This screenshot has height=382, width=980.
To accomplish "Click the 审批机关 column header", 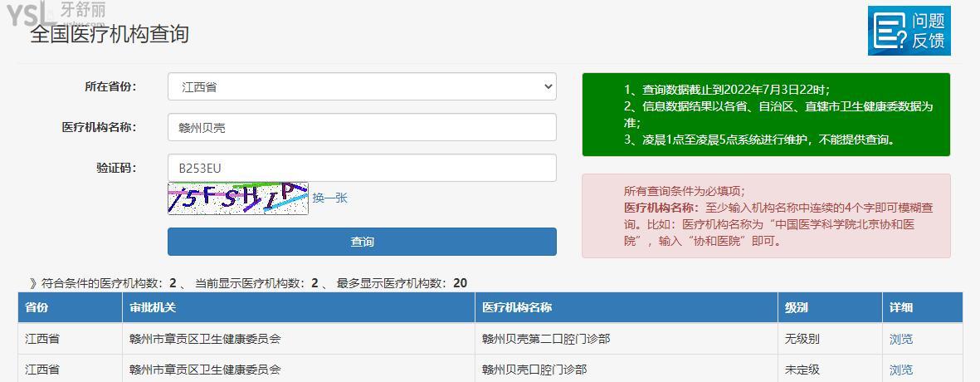I will click(298, 307).
